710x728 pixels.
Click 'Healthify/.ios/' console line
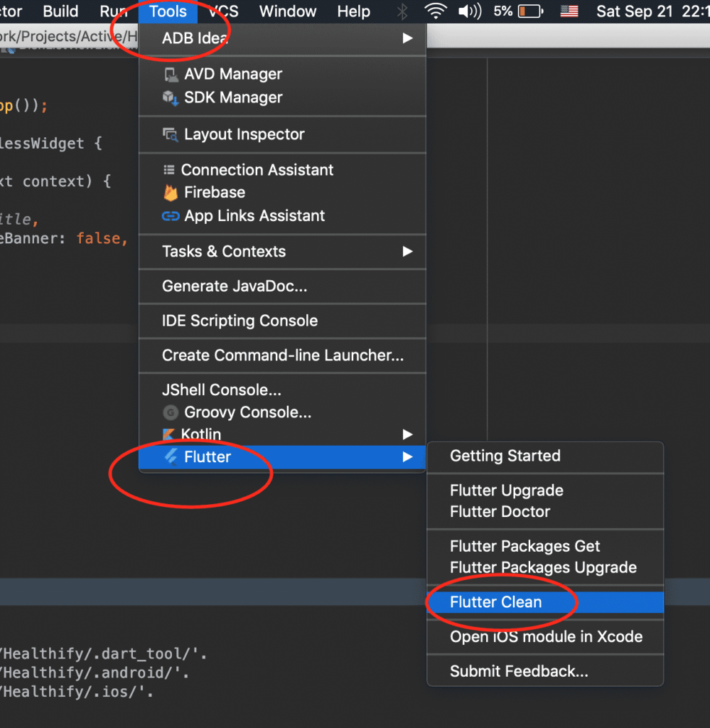[x=77, y=692]
